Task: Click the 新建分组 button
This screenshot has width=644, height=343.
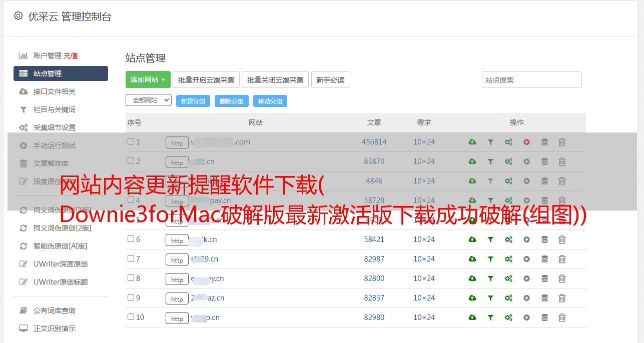Action: tap(193, 101)
